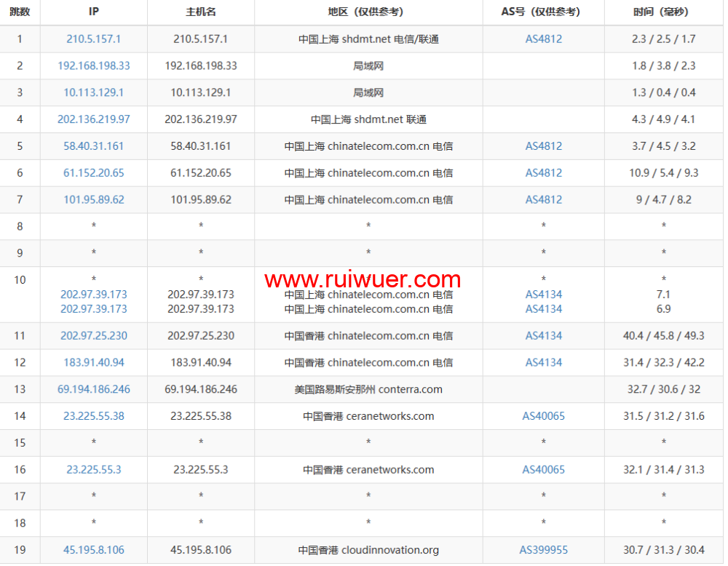Screen dimensions: 728x566
Task: Click the 58.40.31.161 IP link
Action: click(93, 146)
